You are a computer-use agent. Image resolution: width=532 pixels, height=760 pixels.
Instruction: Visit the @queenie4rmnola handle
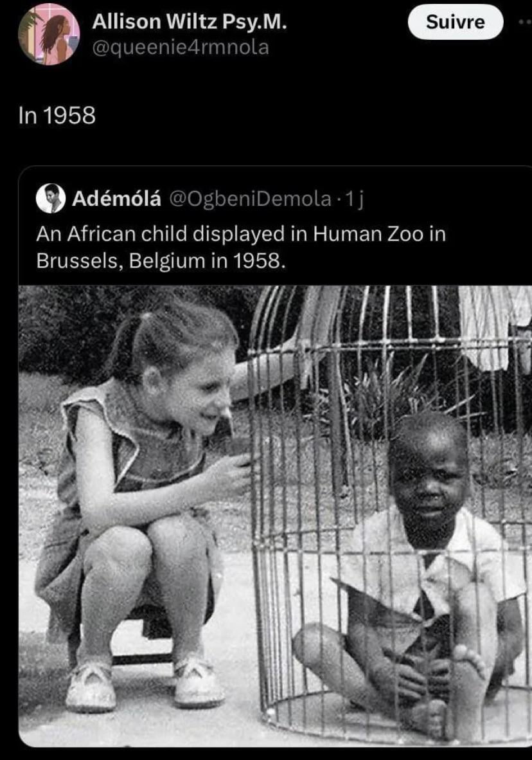pyautogui.click(x=181, y=48)
